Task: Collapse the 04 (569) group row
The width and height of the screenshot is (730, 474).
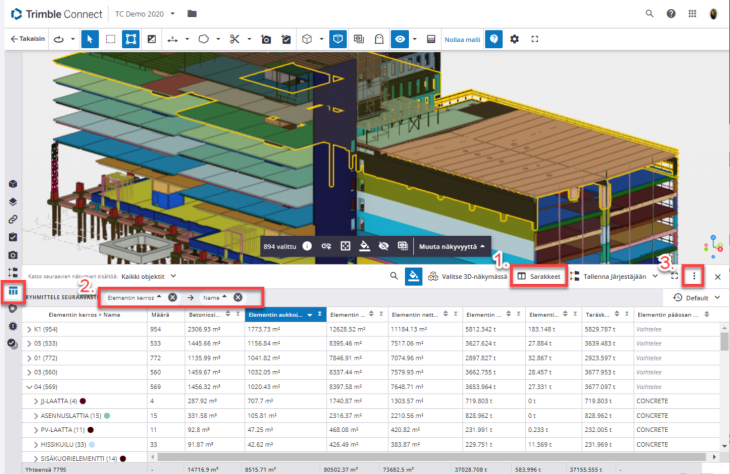Action: (28, 385)
